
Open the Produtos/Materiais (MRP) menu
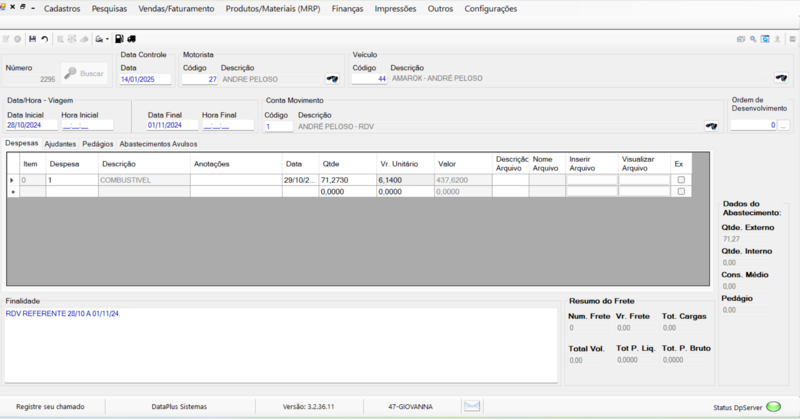273,9
